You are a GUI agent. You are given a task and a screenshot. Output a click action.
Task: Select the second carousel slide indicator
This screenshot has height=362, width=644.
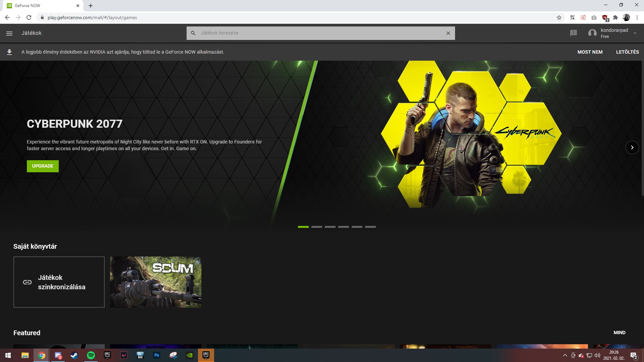point(316,227)
